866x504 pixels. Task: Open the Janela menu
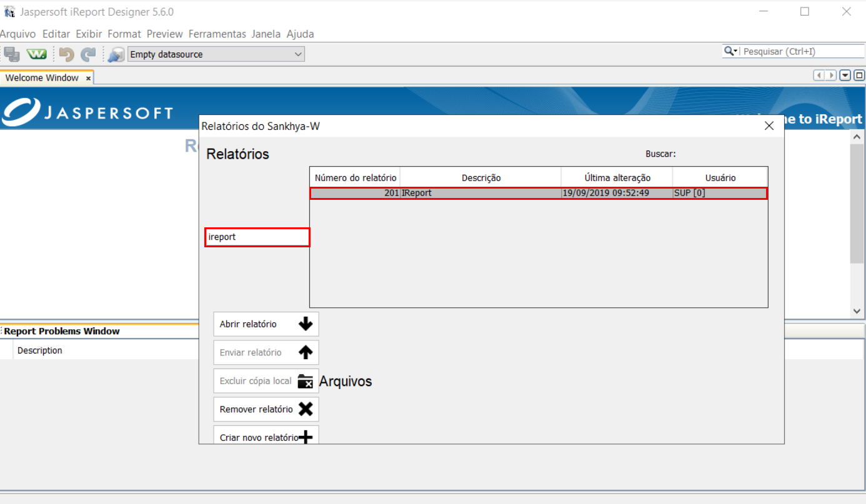(x=266, y=34)
